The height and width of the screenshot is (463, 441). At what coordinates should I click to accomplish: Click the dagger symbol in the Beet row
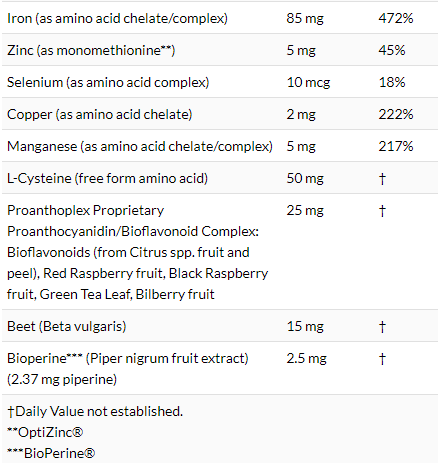point(382,326)
